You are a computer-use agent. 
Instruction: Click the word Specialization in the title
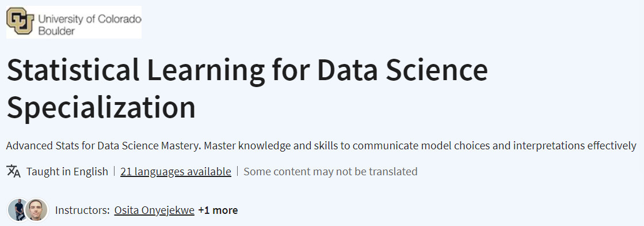coord(101,107)
